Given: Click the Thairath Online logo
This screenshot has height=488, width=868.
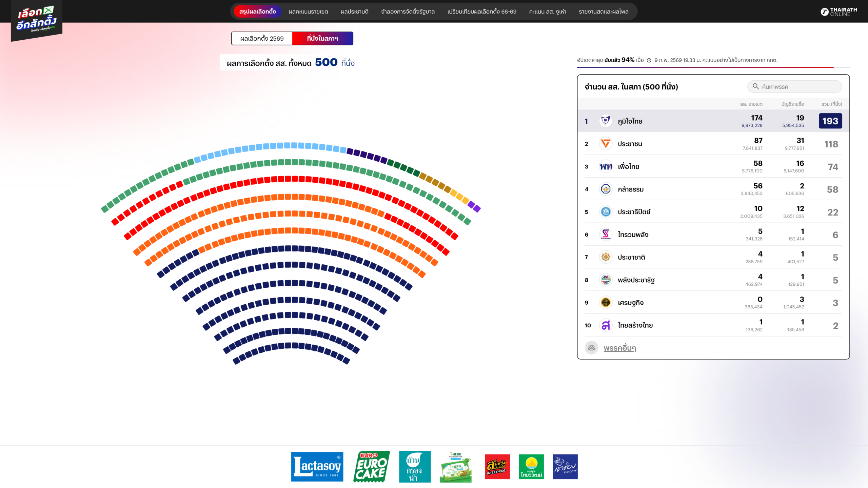Looking at the screenshot, I should click(839, 12).
